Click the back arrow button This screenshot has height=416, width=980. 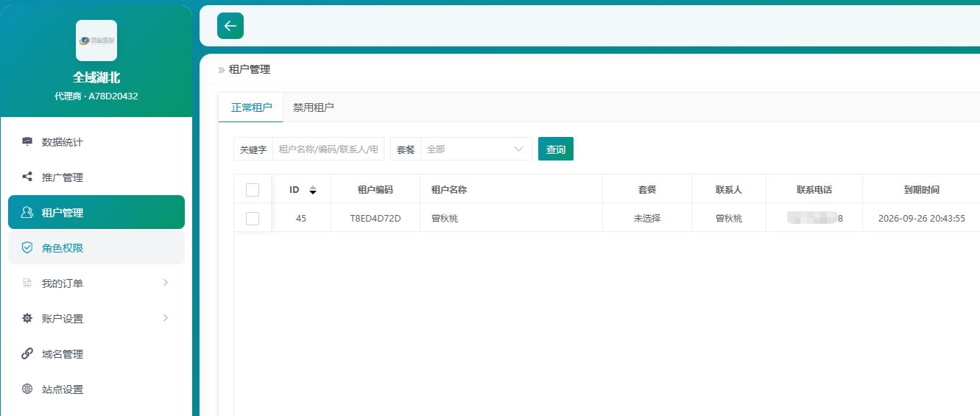click(x=230, y=26)
